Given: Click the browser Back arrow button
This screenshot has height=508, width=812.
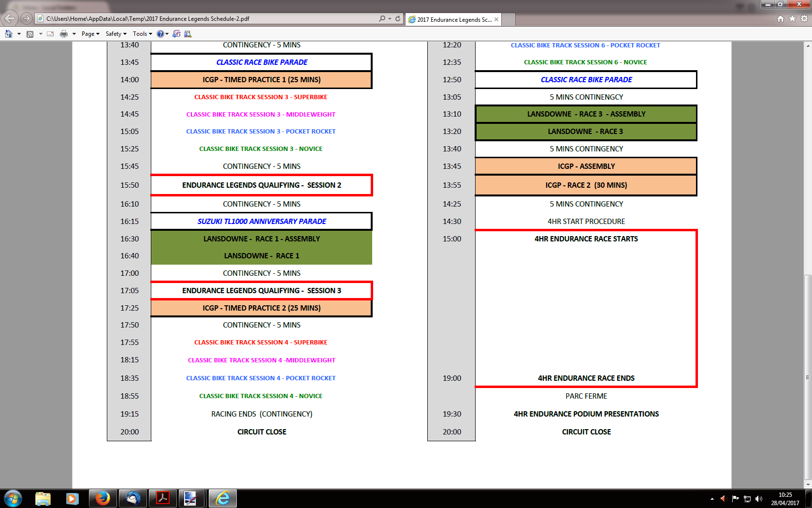Looking at the screenshot, I should (x=10, y=18).
